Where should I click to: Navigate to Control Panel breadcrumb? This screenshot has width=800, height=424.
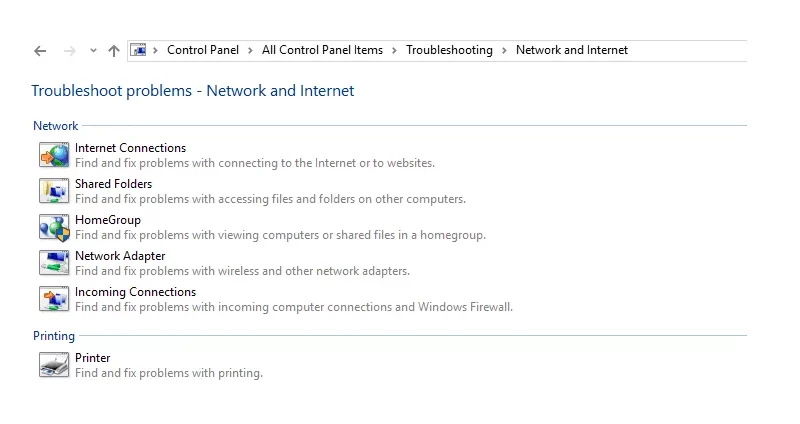[x=203, y=50]
